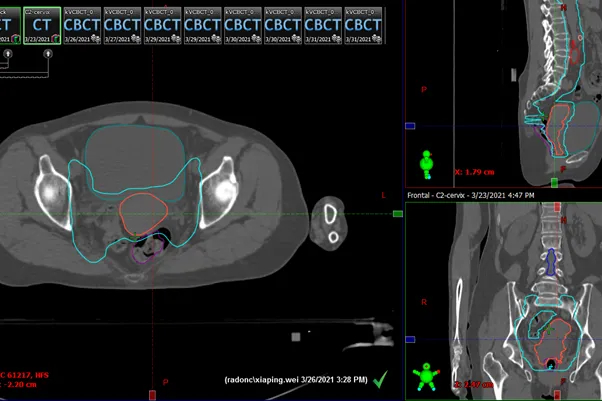Select the C2-cervix CT image thumbnail
This screenshot has width=602, height=401.
(x=42, y=25)
